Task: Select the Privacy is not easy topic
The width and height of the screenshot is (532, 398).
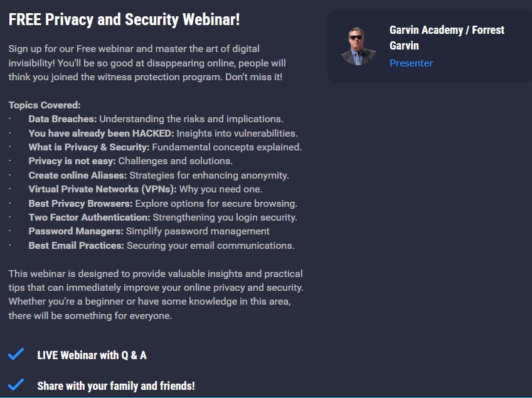Action: tap(130, 161)
